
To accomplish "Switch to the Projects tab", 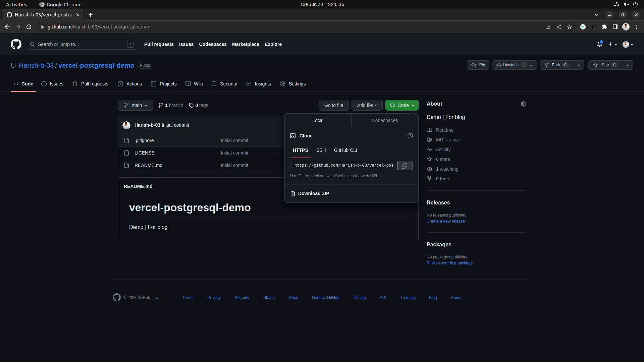I will tap(164, 84).
